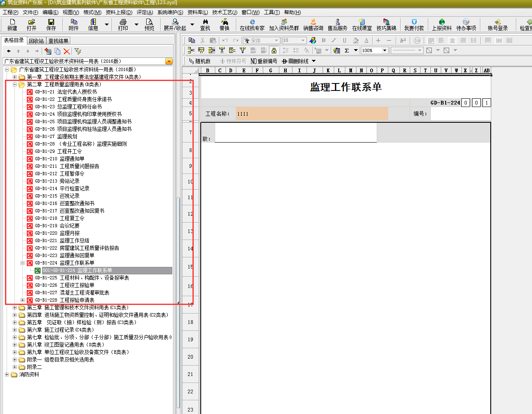Click the 新建 (New) toolbar icon
This screenshot has height=414, width=532.
12,24
